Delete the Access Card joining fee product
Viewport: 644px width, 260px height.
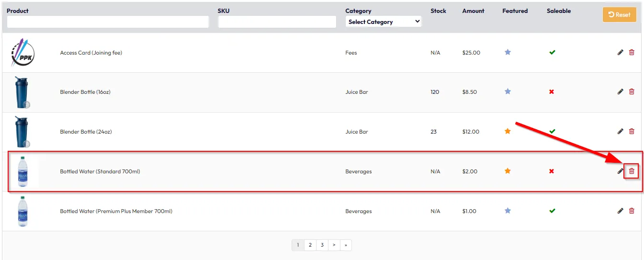pyautogui.click(x=632, y=52)
